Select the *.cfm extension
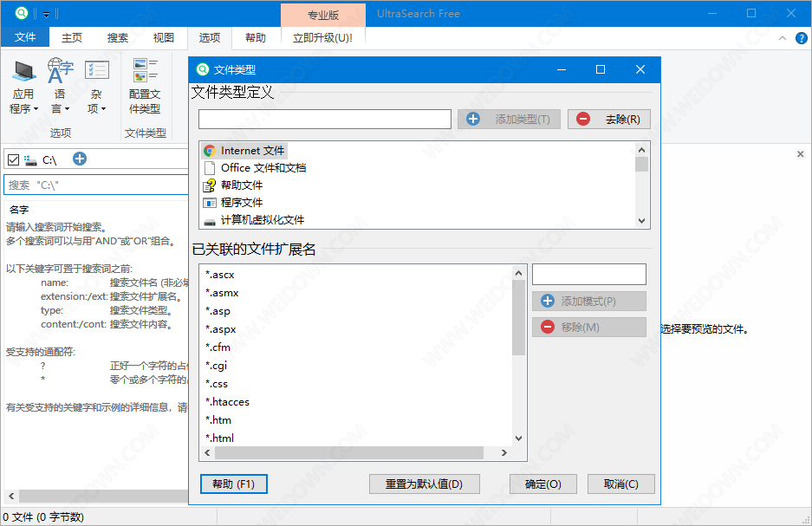Image resolution: width=812 pixels, height=526 pixels. pyautogui.click(x=218, y=347)
